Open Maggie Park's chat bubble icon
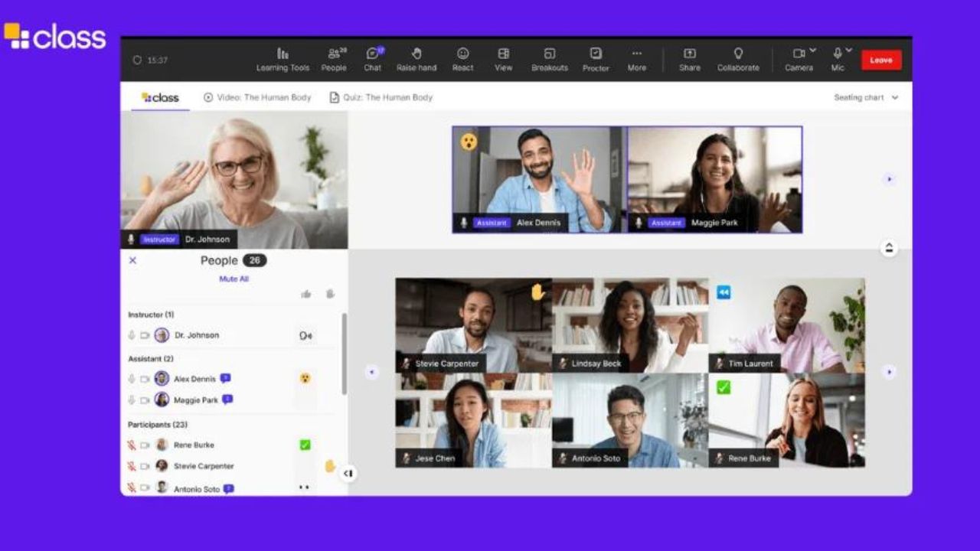Screen dimensions: 980x551 [x=227, y=399]
